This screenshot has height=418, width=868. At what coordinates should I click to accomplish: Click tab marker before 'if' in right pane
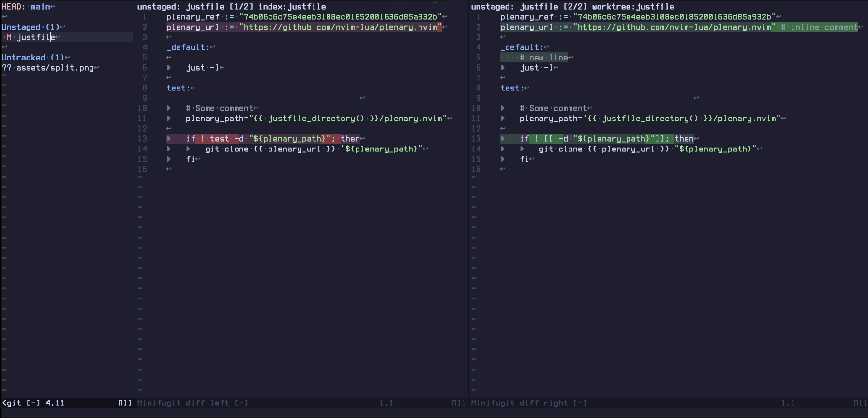(x=503, y=139)
